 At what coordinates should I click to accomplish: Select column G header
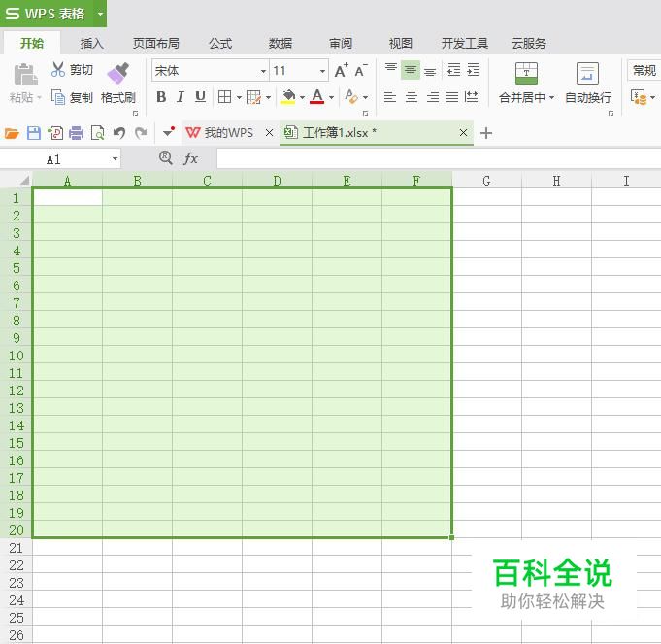[486, 181]
